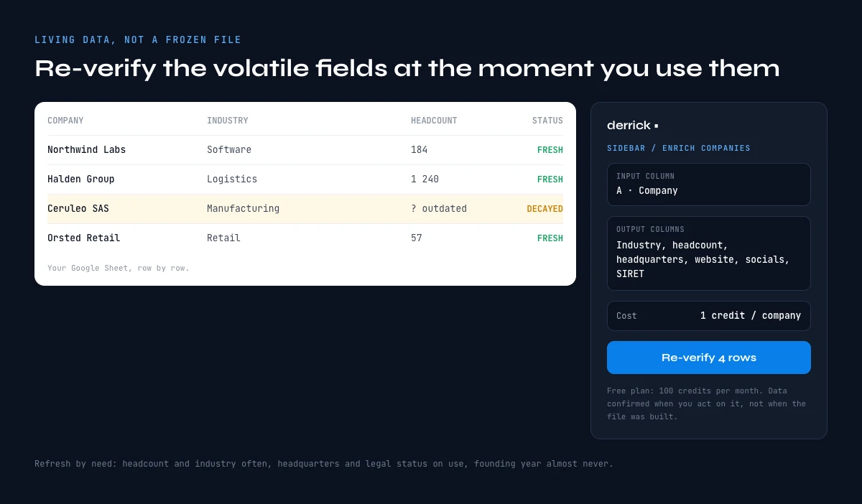Select the highlighted Ceruleo SAS row
This screenshot has width=862, height=504.
coord(305,209)
